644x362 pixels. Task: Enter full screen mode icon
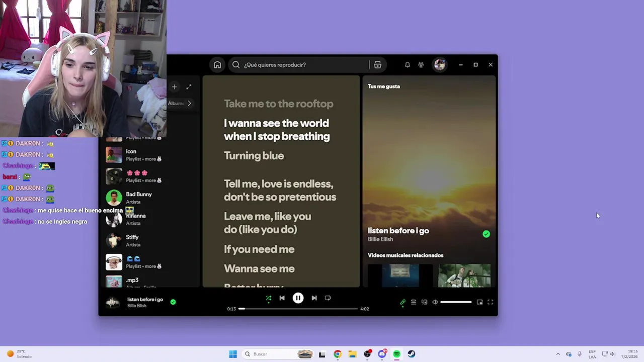click(491, 302)
